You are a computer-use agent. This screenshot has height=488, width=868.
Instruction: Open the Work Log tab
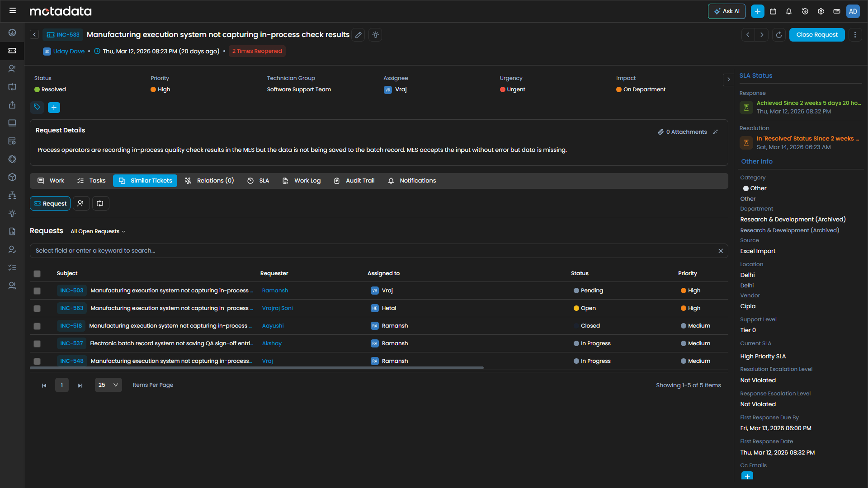pos(302,181)
